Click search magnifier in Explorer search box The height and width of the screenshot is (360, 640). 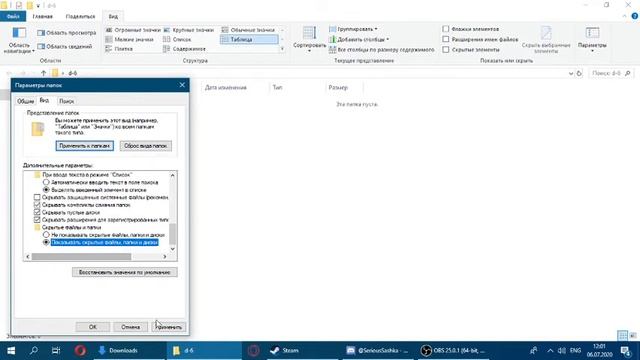[x=628, y=73]
